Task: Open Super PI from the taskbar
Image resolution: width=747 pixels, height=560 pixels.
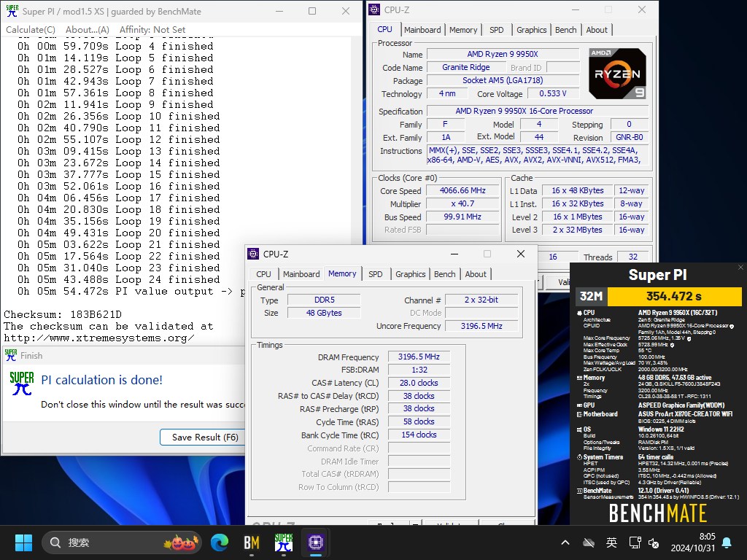Action: pos(284,542)
